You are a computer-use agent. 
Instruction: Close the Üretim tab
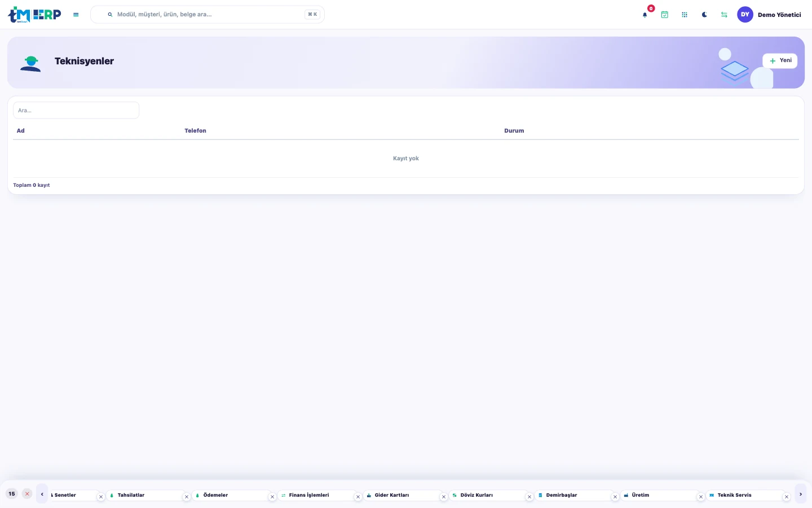click(701, 497)
